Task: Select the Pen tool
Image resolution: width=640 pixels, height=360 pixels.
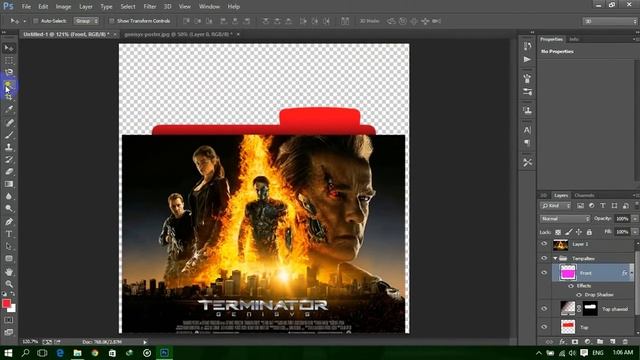Action: click(x=9, y=222)
